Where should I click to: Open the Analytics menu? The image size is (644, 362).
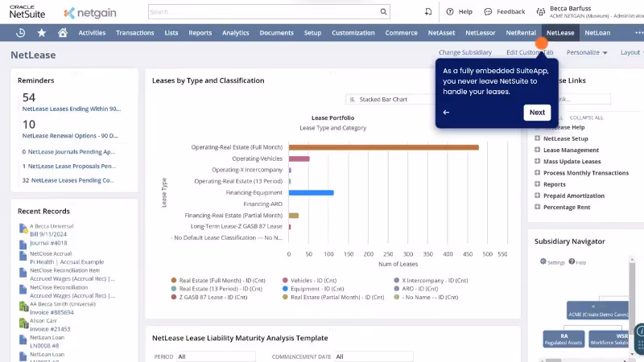click(236, 33)
